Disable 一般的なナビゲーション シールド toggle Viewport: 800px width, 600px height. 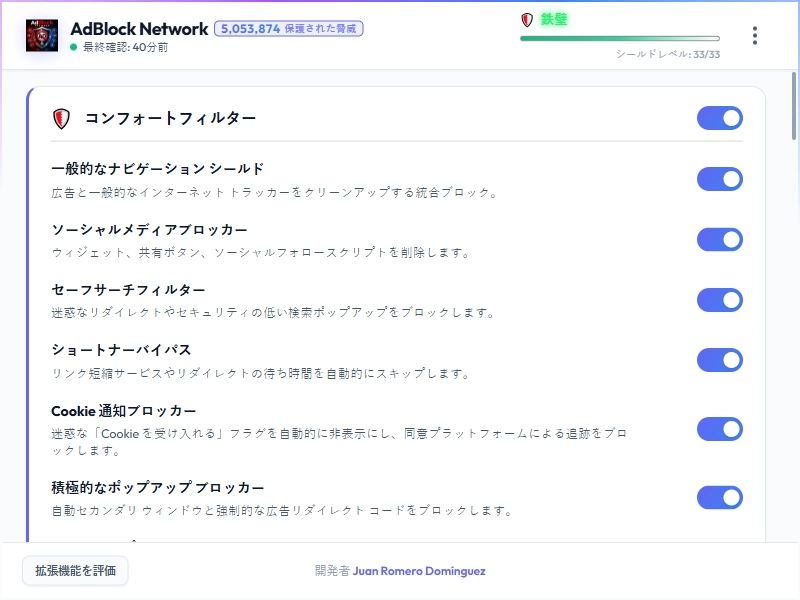[719, 179]
